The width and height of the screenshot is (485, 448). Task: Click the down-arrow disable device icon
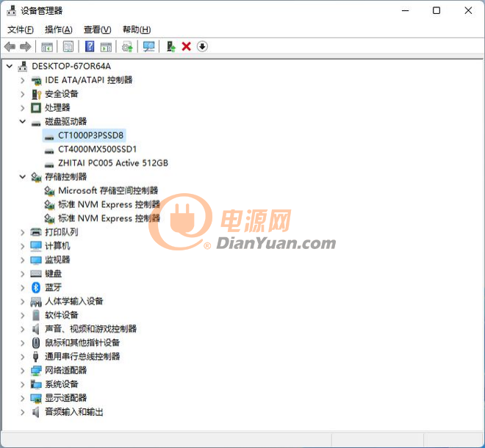[x=202, y=46]
